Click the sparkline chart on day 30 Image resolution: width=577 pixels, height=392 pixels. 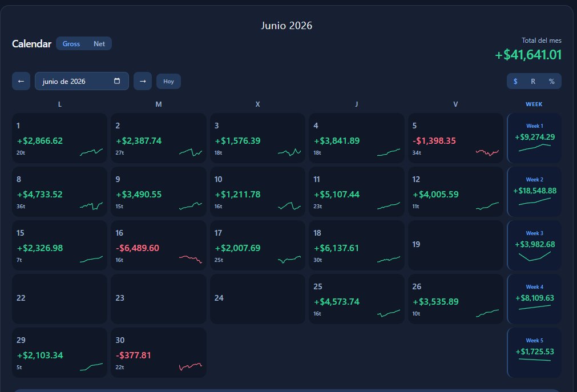pyautogui.click(x=190, y=366)
